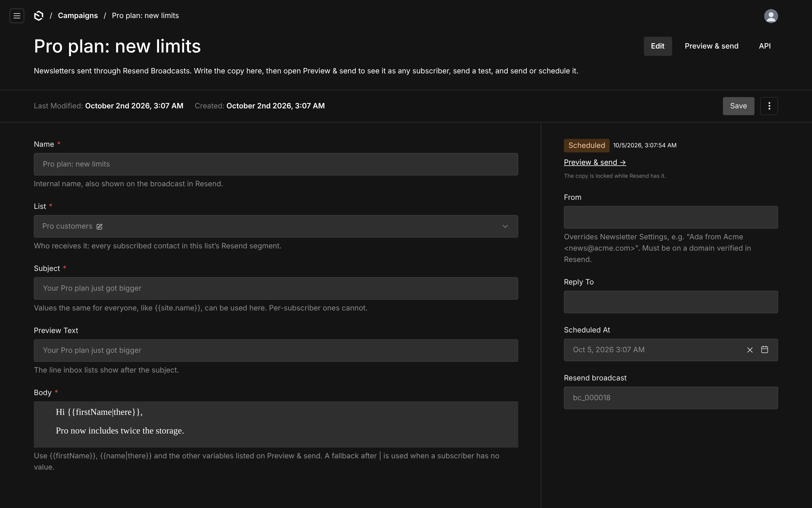Viewport: 812px width, 508px height.
Task: Click the page title Pro plan: new limits
Action: (118, 46)
